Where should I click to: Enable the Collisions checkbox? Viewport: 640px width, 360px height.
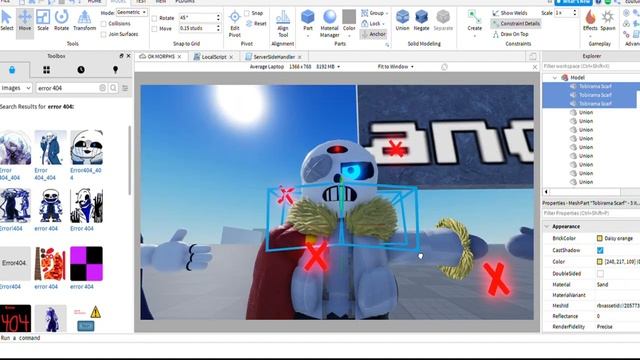point(104,24)
